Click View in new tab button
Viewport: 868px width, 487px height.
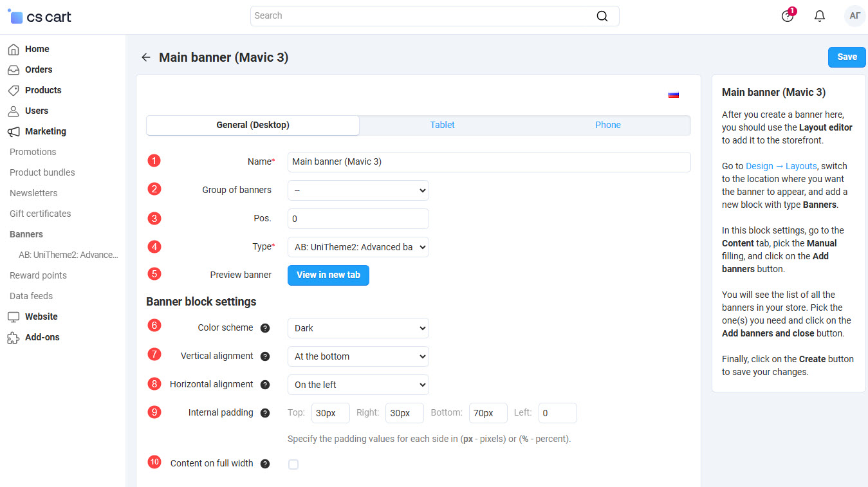point(328,275)
